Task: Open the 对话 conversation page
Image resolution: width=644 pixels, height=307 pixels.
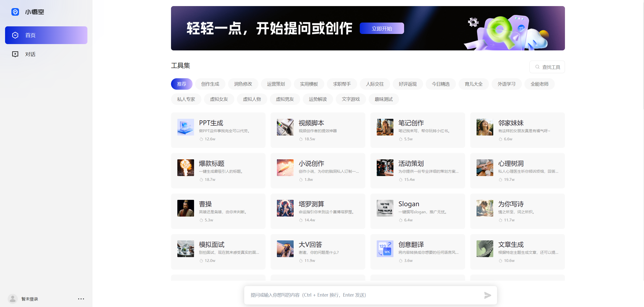Action: pos(46,54)
